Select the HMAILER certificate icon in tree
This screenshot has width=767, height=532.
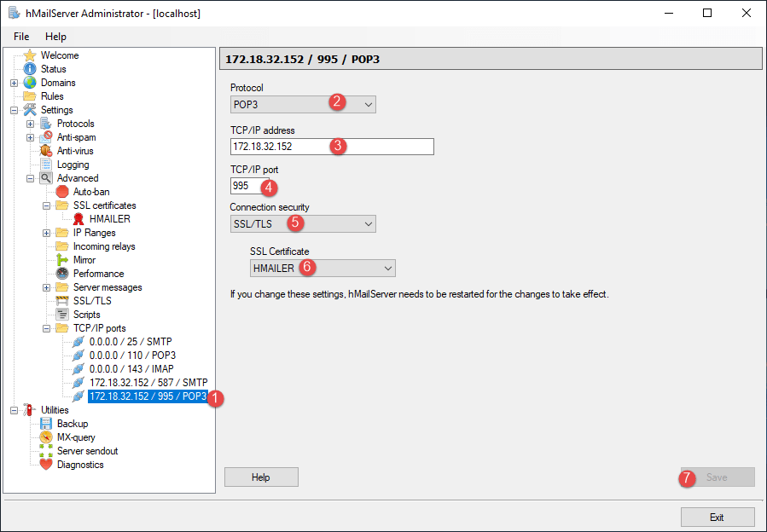78,219
